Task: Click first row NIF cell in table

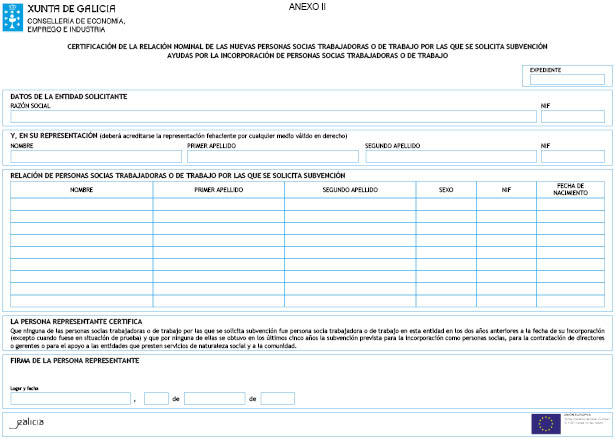Action: 507,204
